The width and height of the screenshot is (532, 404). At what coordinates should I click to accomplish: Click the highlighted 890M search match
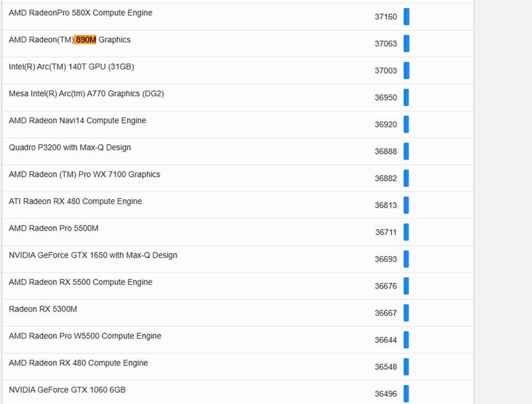[85, 40]
